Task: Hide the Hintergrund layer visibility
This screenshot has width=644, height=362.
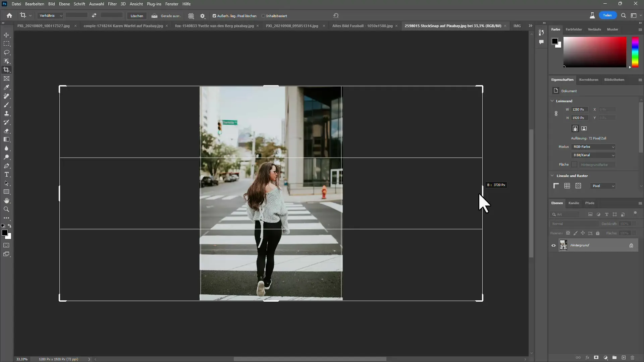Action: (x=553, y=245)
